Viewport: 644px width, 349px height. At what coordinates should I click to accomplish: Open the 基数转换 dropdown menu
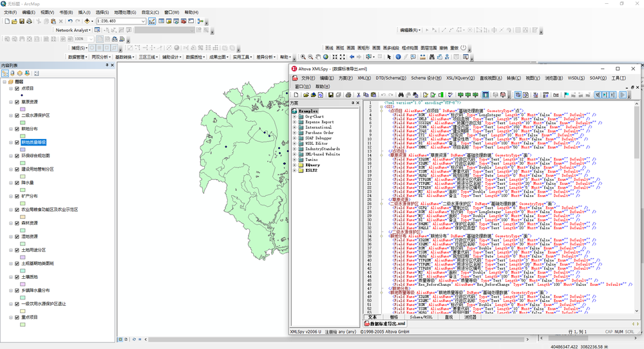125,57
